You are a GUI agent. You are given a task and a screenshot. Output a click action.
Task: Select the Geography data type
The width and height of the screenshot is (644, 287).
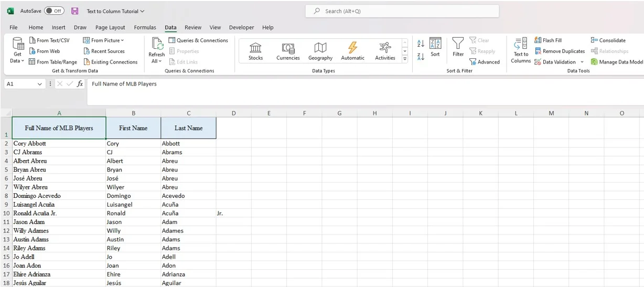tap(320, 51)
